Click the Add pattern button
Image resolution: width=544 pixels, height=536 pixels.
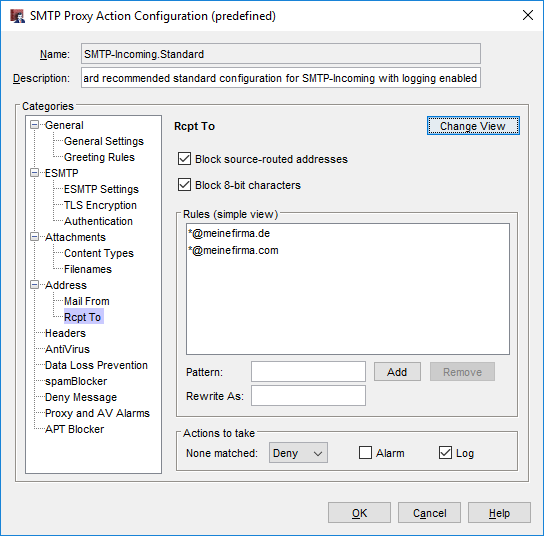pos(397,372)
